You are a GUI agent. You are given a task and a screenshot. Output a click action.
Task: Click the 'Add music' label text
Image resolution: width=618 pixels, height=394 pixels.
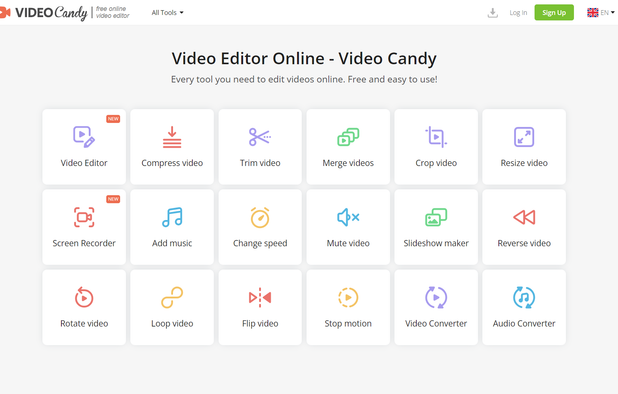pyautogui.click(x=172, y=243)
